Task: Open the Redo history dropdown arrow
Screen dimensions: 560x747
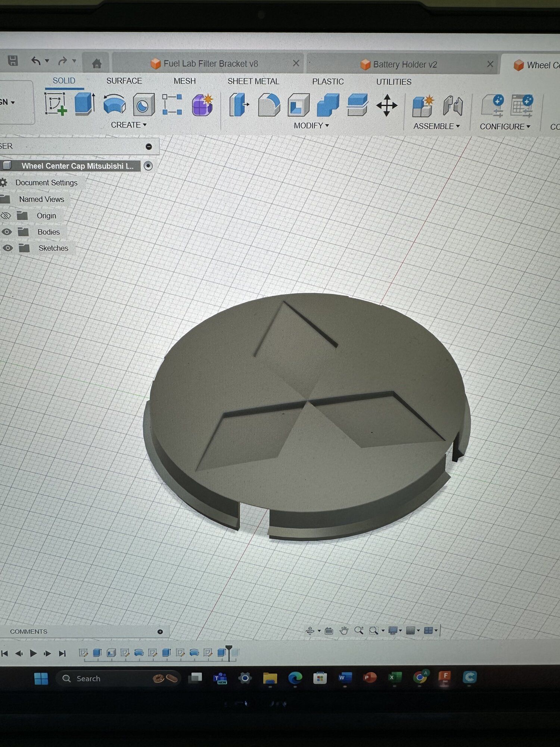Action: pos(74,61)
